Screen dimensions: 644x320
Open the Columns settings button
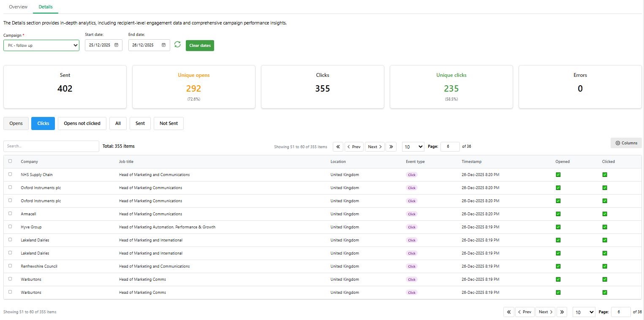(x=626, y=143)
